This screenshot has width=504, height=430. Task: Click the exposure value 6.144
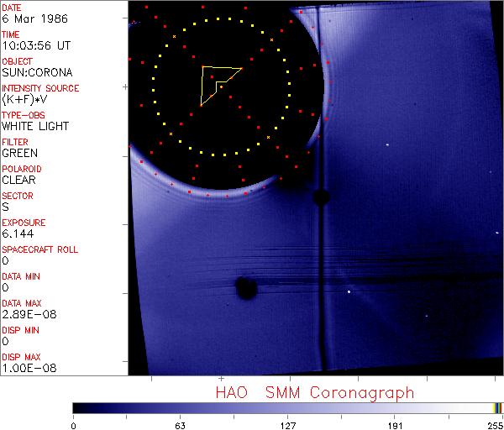click(17, 233)
